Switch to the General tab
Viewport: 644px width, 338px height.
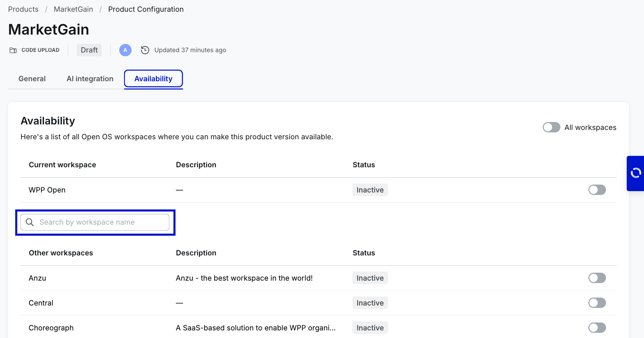tap(32, 79)
